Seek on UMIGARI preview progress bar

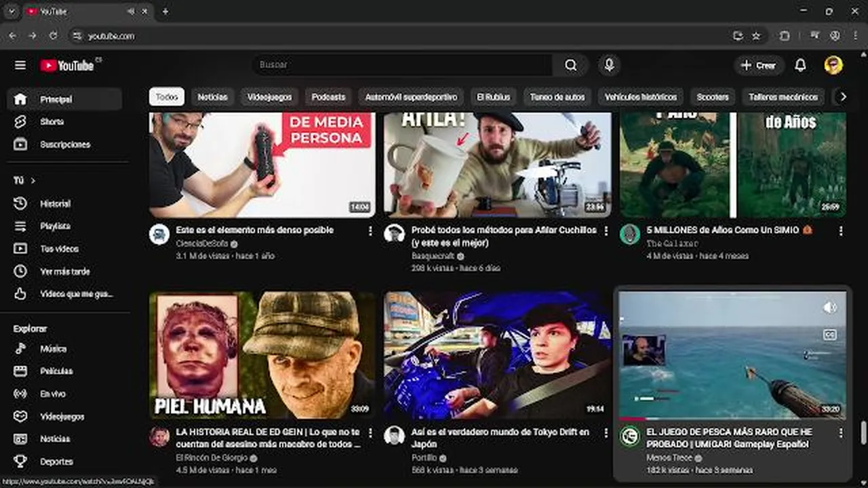[732, 418]
